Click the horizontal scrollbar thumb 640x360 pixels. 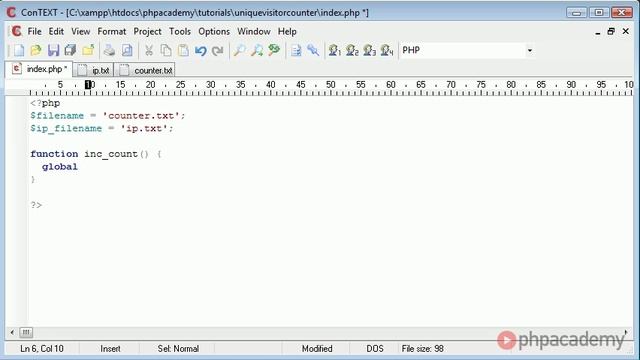pyautogui.click(x=26, y=332)
